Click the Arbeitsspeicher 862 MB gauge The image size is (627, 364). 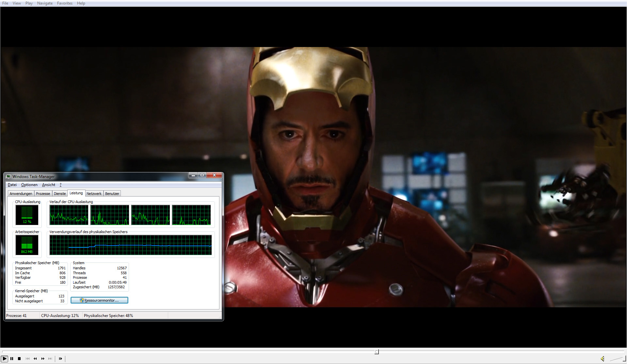(x=27, y=245)
